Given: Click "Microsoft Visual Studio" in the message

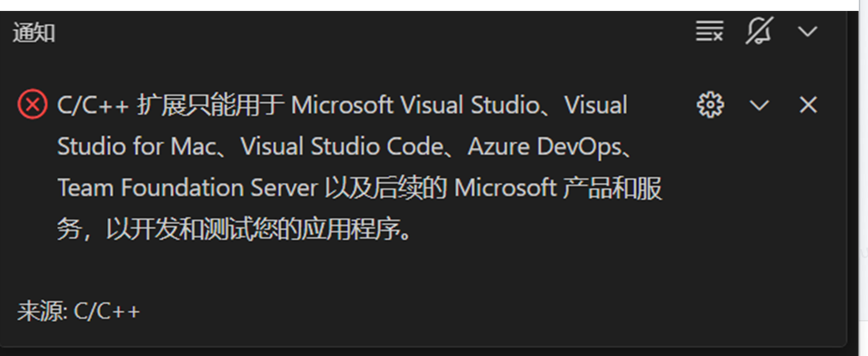Looking at the screenshot, I should coord(414,105).
